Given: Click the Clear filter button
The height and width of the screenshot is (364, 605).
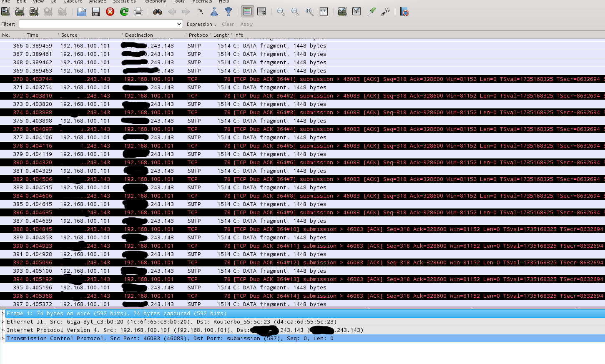Looking at the screenshot, I should pyautogui.click(x=228, y=24).
